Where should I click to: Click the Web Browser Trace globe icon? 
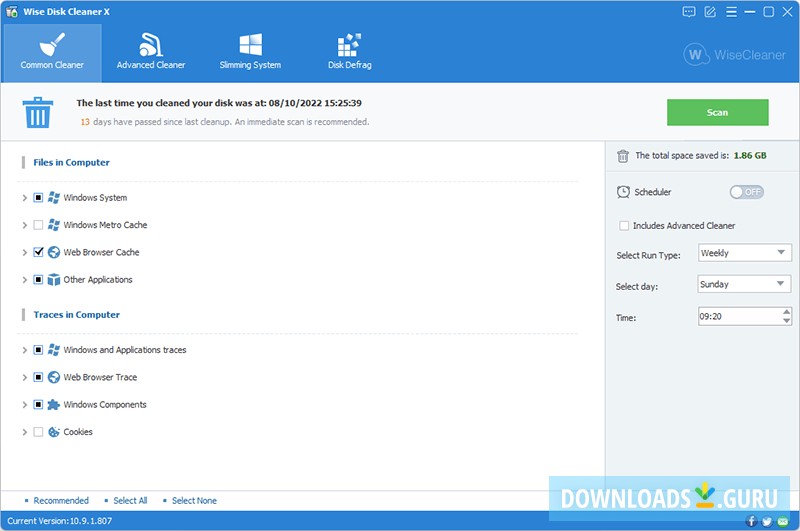point(54,377)
